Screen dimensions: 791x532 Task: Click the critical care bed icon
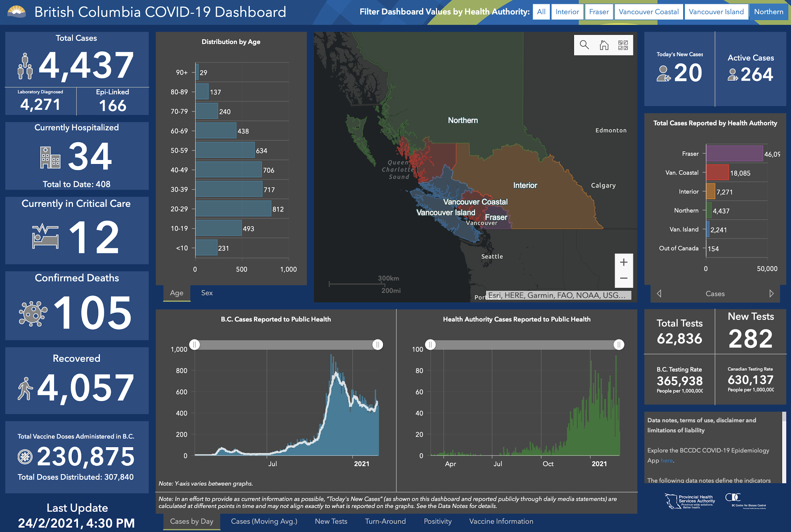coord(46,237)
